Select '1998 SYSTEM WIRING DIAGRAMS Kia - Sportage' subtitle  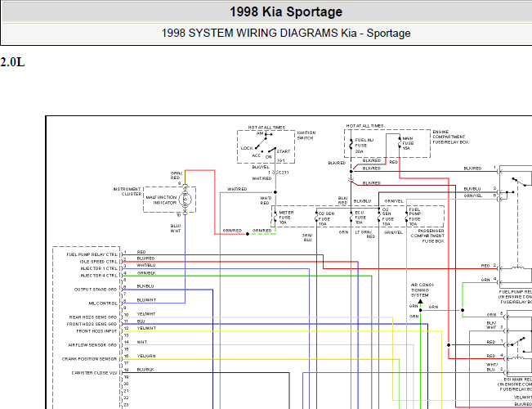tap(286, 33)
